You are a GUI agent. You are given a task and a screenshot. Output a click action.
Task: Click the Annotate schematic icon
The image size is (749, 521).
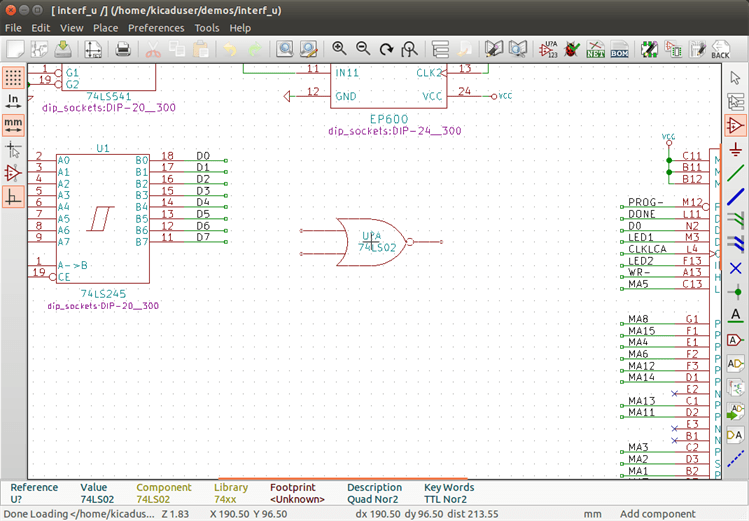pos(548,48)
